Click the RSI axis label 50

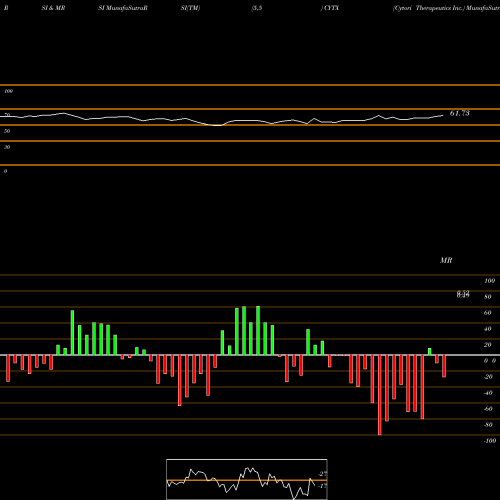click(x=7, y=131)
